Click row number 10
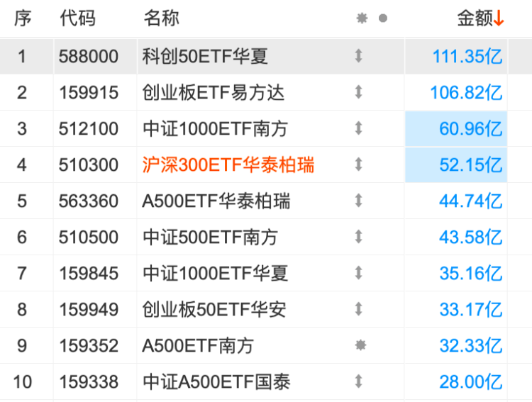Viewport: 532px width, 402px height. click(23, 382)
